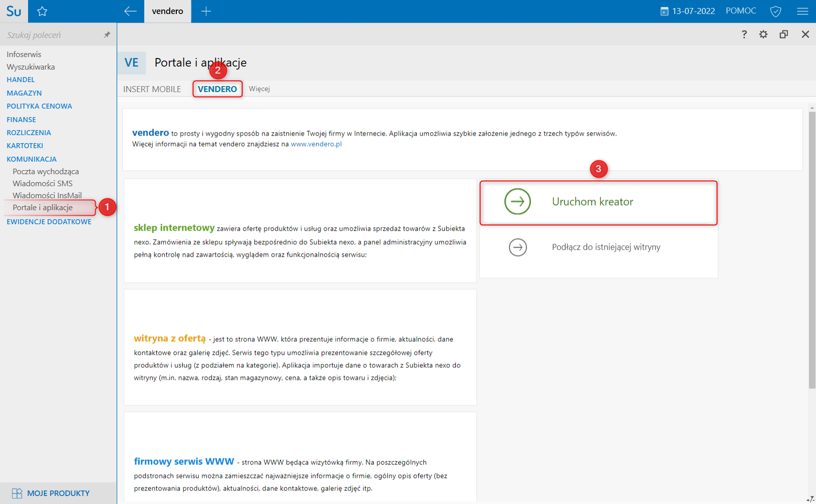Collapse the KOMUNIKACJA section
The width and height of the screenshot is (816, 504).
pyautogui.click(x=32, y=159)
